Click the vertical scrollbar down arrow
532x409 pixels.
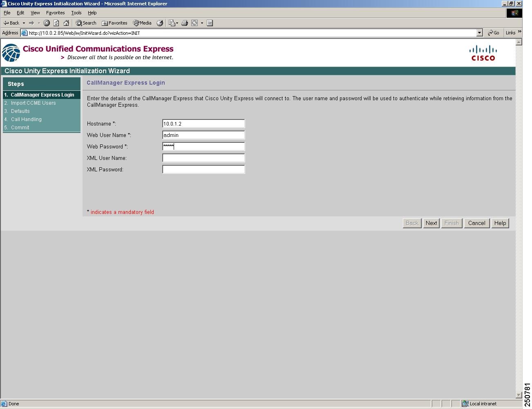click(519, 395)
